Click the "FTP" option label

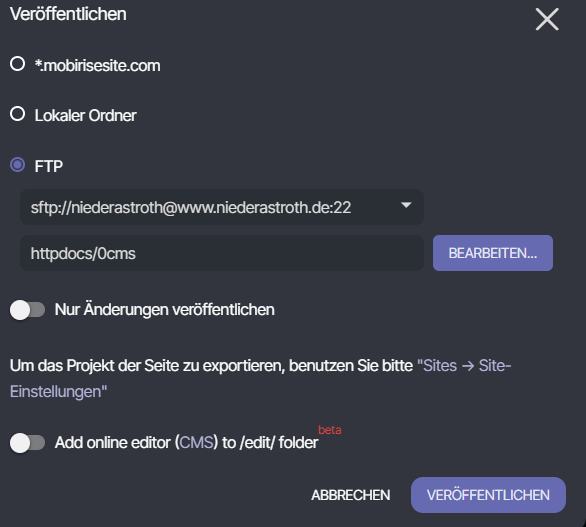[49, 166]
